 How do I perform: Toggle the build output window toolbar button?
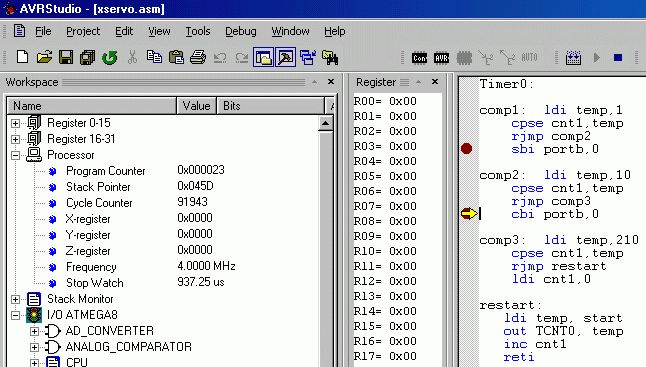pos(286,57)
